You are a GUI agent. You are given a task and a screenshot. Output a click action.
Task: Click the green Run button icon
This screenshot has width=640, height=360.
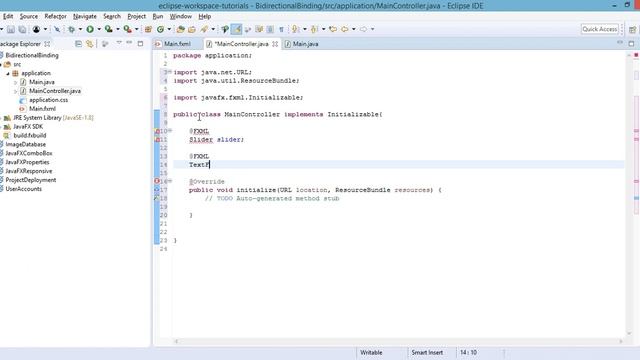[x=90, y=29]
